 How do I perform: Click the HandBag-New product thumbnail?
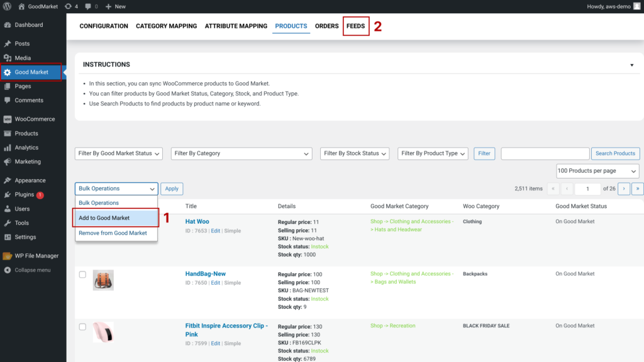(103, 280)
